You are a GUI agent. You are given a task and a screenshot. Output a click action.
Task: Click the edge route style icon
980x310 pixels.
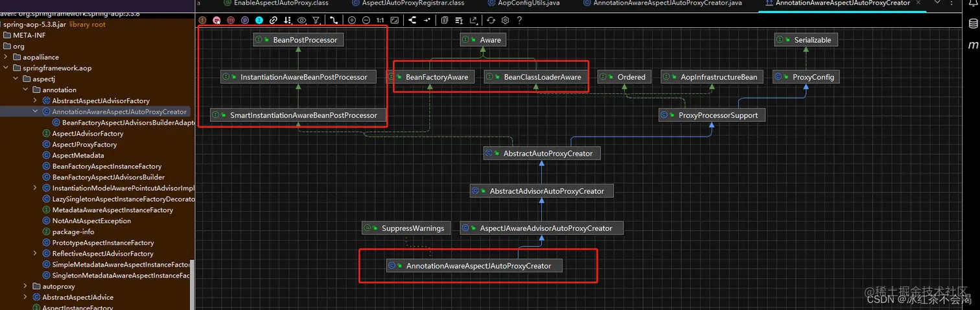click(334, 21)
